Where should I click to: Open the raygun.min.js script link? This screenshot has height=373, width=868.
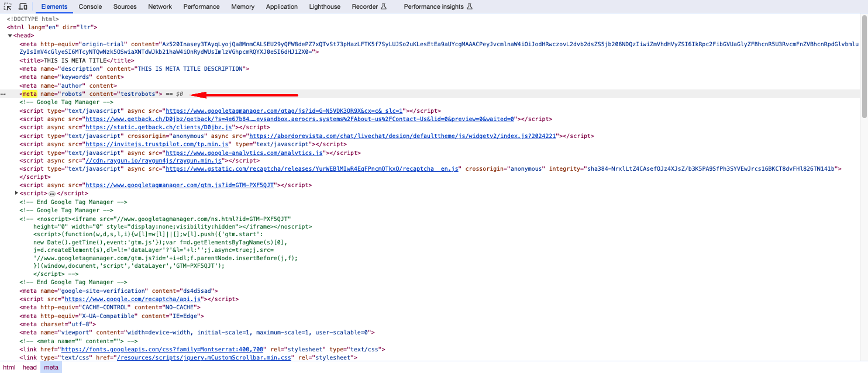(154, 160)
